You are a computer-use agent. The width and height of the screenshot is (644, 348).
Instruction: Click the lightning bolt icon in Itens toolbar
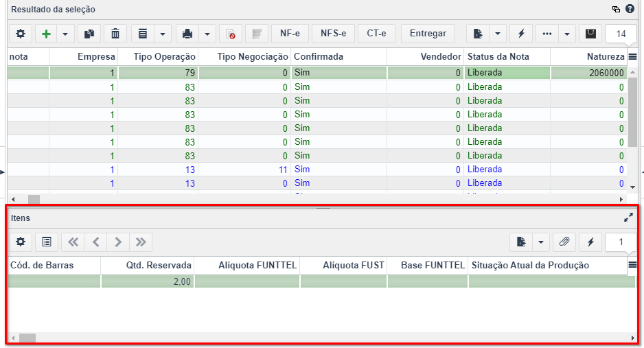(590, 242)
